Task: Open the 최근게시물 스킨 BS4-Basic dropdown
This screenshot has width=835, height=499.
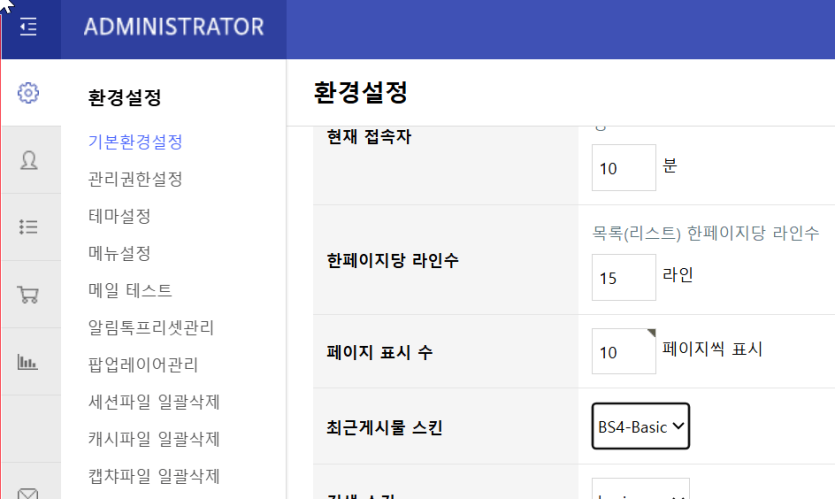Action: (x=641, y=426)
